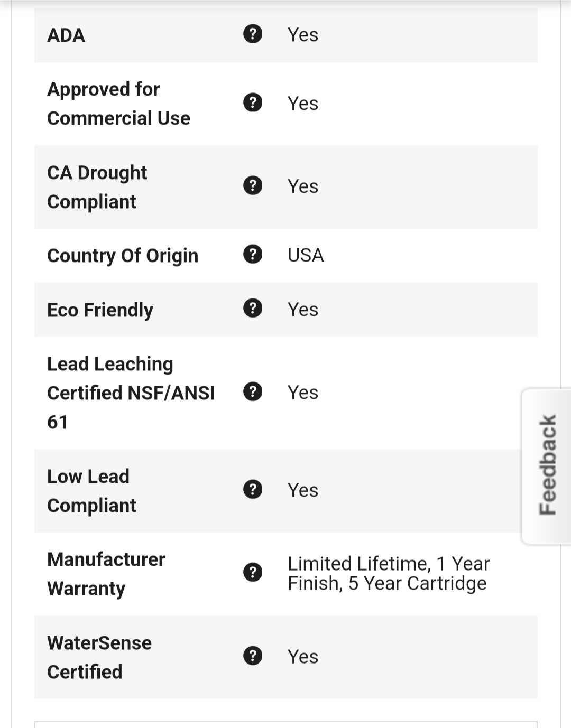
Task: Tap the CA Drought Compliant question mark
Action: [253, 185]
